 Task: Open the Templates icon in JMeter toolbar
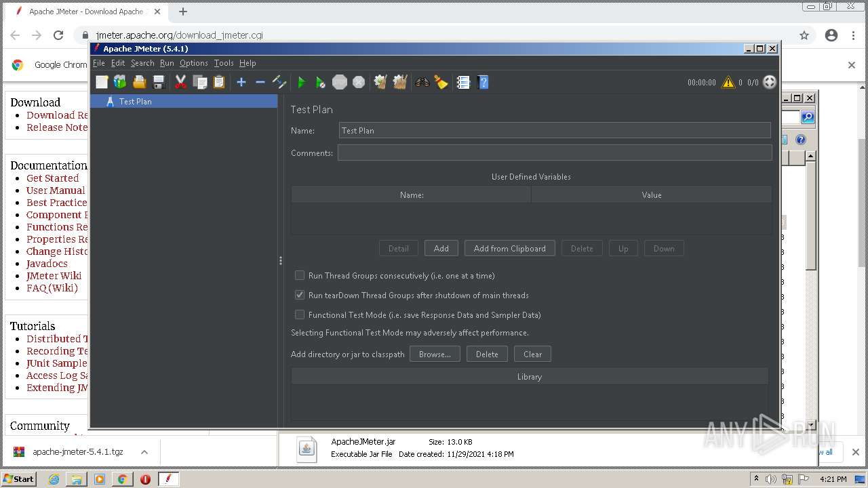(120, 82)
